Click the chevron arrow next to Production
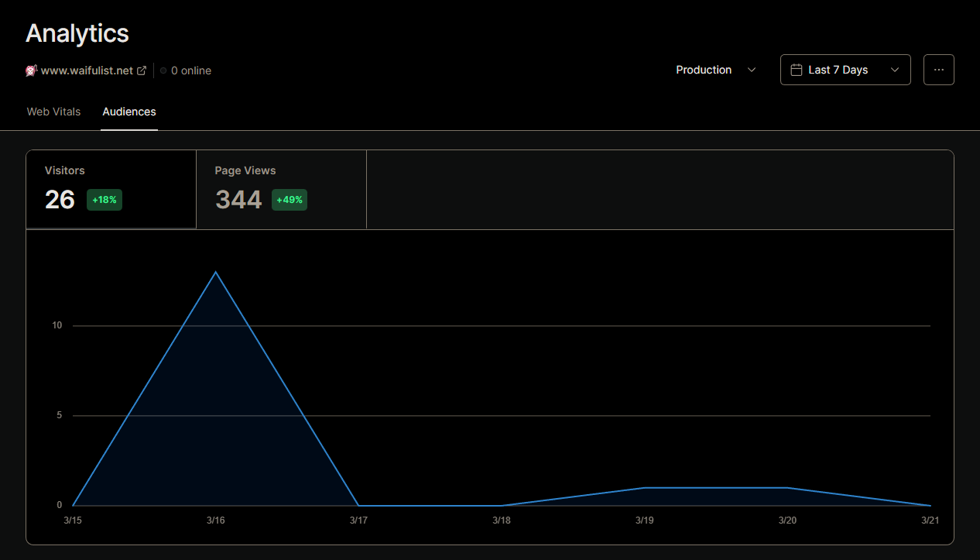Screen dimensions: 980x560 point(751,70)
